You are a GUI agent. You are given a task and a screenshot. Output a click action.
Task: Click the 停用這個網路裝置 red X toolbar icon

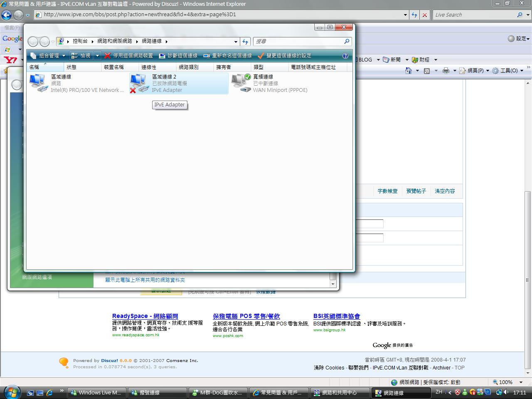pyautogui.click(x=108, y=55)
